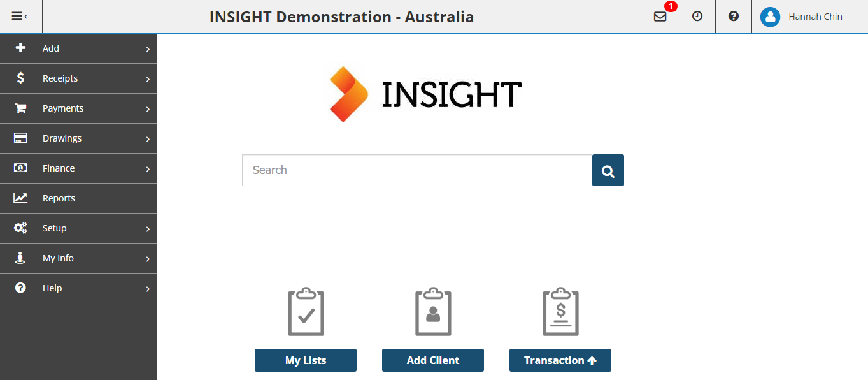Open the Setup menu item
The height and width of the screenshot is (380, 868).
coord(78,228)
